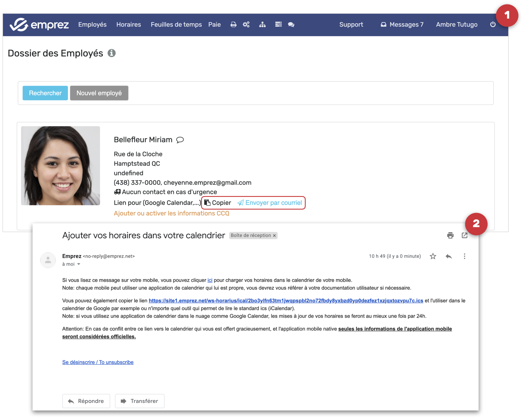
Task: Open the email's three-dot more menu
Action: (464, 256)
